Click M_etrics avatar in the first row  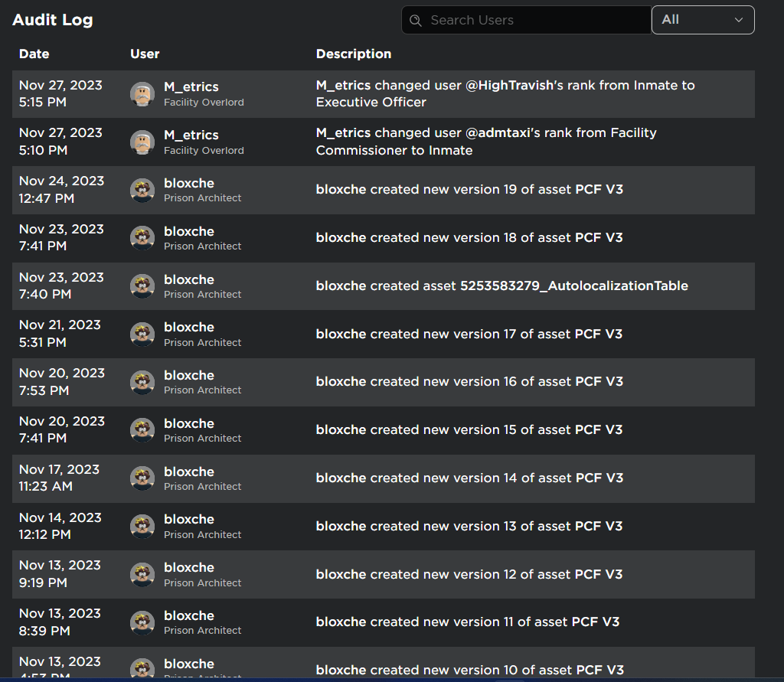tap(142, 94)
